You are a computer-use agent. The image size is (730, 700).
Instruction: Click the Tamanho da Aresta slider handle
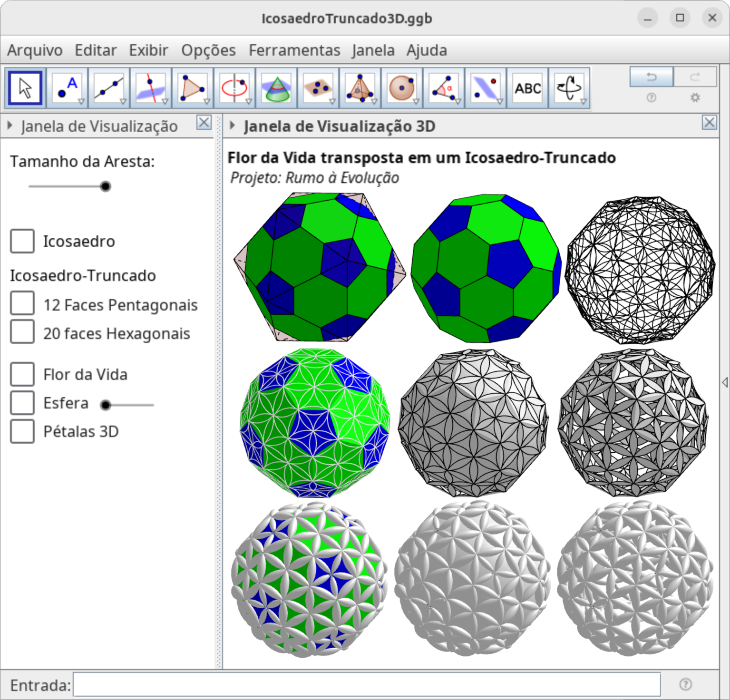[x=106, y=186]
